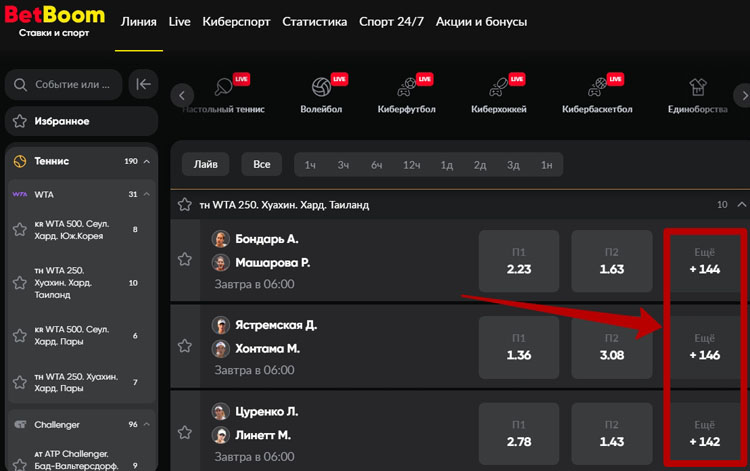This screenshot has width=750, height=471.
Task: Select the 1д time filter
Action: click(447, 165)
